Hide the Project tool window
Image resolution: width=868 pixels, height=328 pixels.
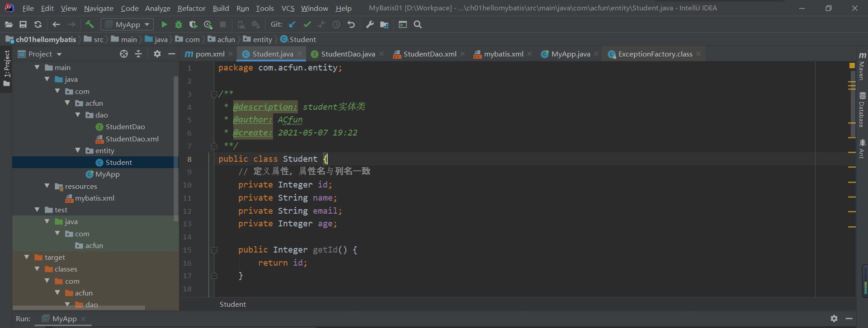171,54
